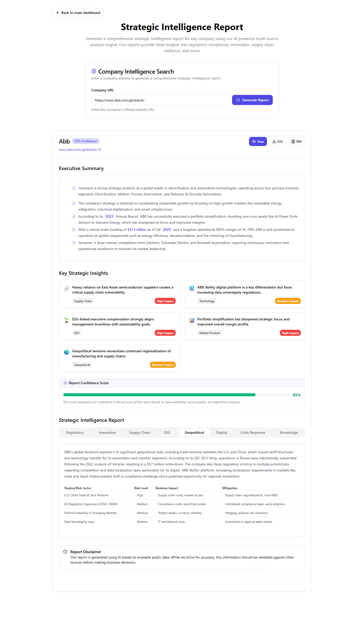Click the globe icon on the geopolitical tensions insight

pyautogui.click(x=66, y=352)
